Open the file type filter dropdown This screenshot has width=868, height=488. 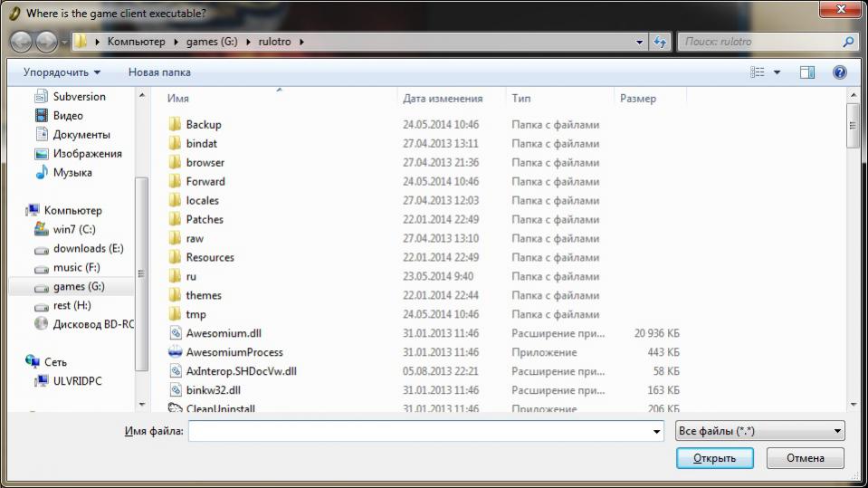759,431
